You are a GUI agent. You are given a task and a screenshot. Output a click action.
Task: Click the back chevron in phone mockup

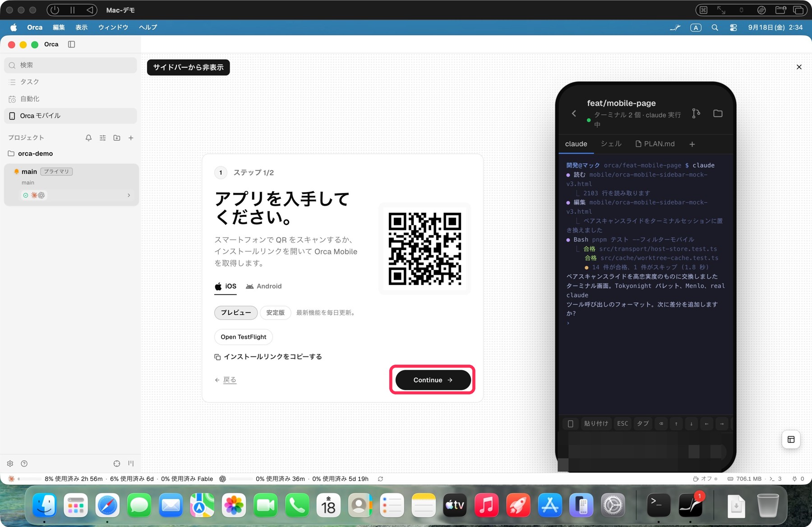coord(574,114)
